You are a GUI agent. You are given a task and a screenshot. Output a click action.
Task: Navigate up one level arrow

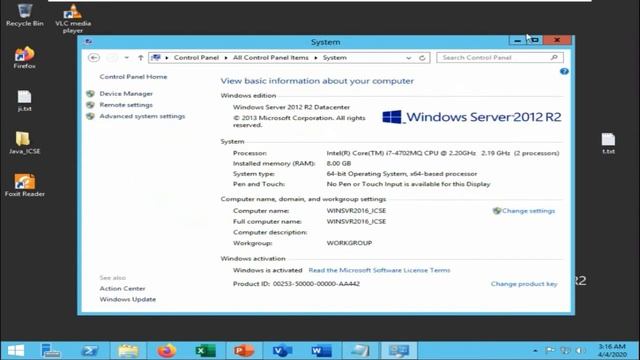click(x=140, y=58)
